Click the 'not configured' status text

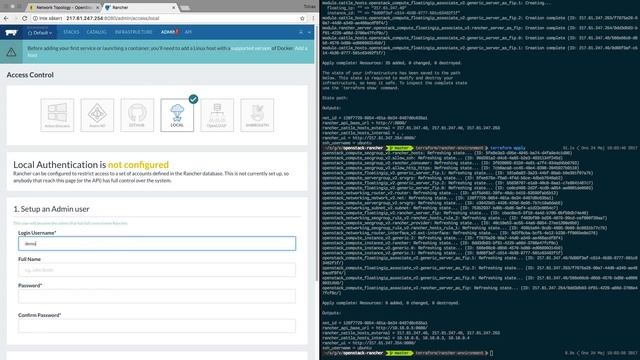point(138,164)
